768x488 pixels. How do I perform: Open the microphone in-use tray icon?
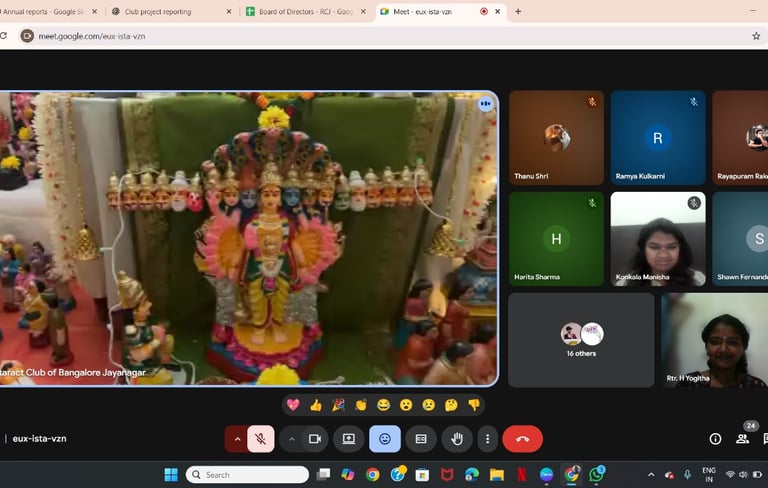point(687,474)
